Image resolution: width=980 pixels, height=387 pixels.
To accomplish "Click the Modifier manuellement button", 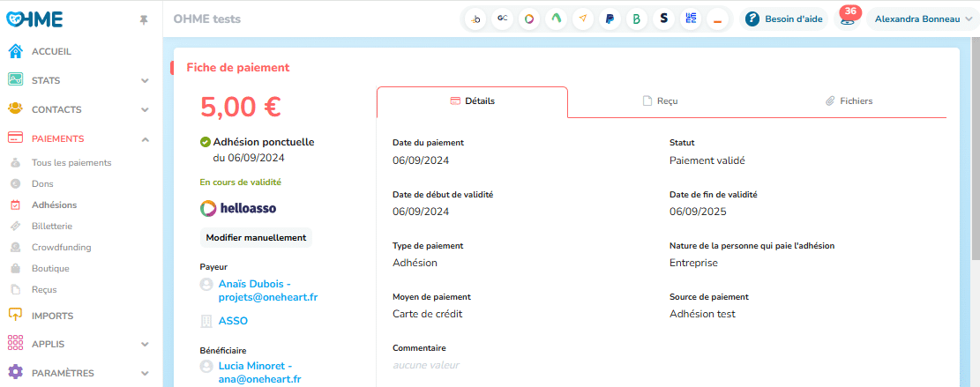I will (256, 238).
